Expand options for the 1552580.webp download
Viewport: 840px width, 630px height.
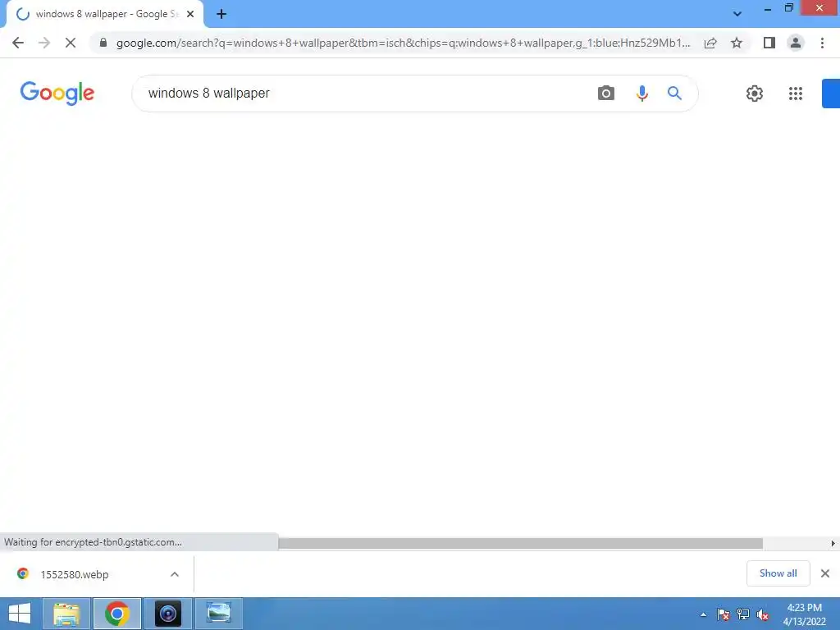pos(175,574)
